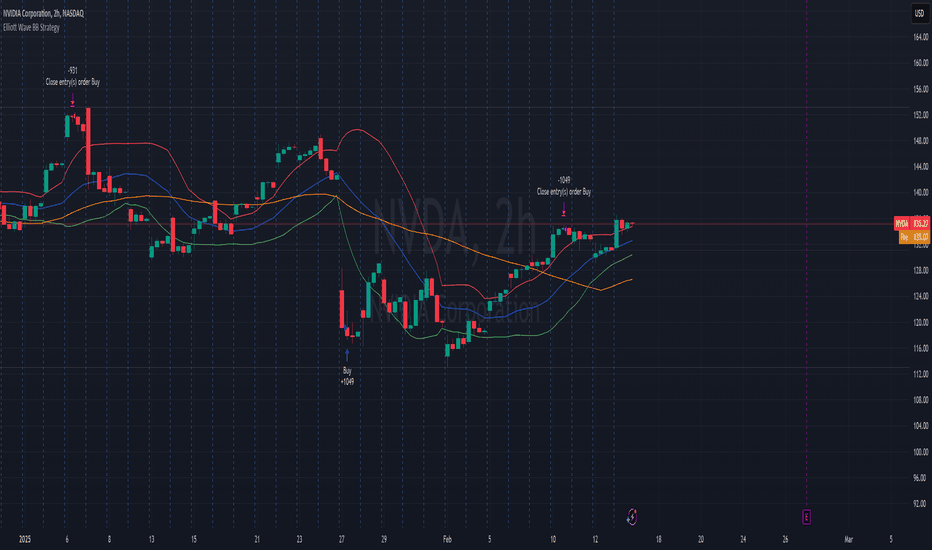This screenshot has height=550, width=932.
Task: Click the orange Pre market price label
Action: 914,237
